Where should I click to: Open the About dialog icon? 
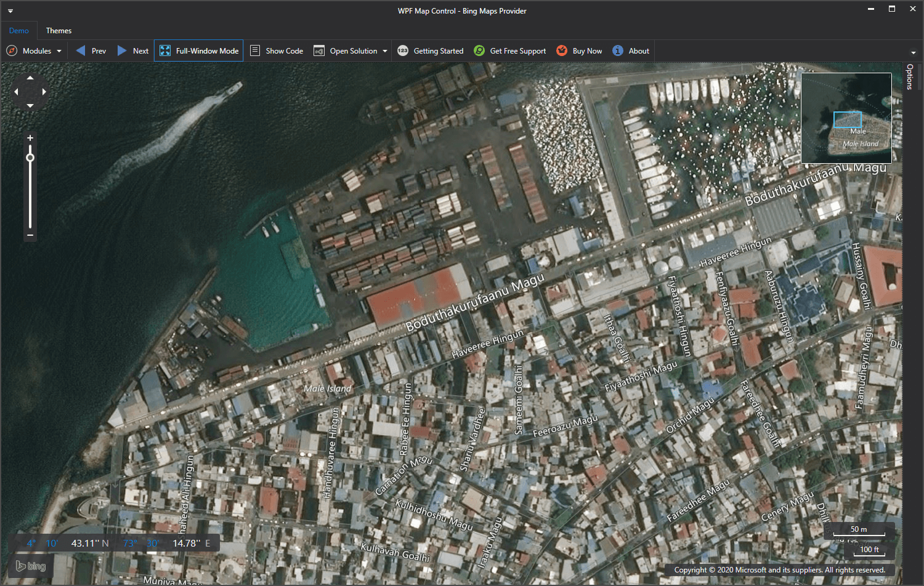617,50
